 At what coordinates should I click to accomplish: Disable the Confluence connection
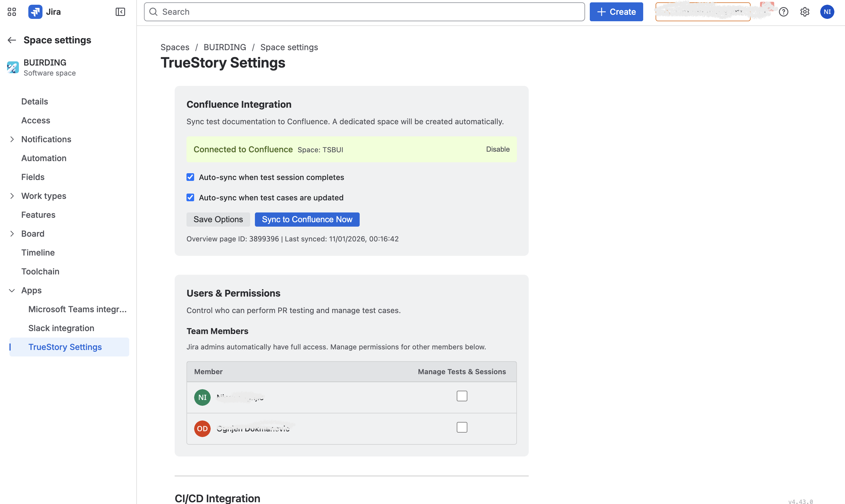pyautogui.click(x=498, y=149)
